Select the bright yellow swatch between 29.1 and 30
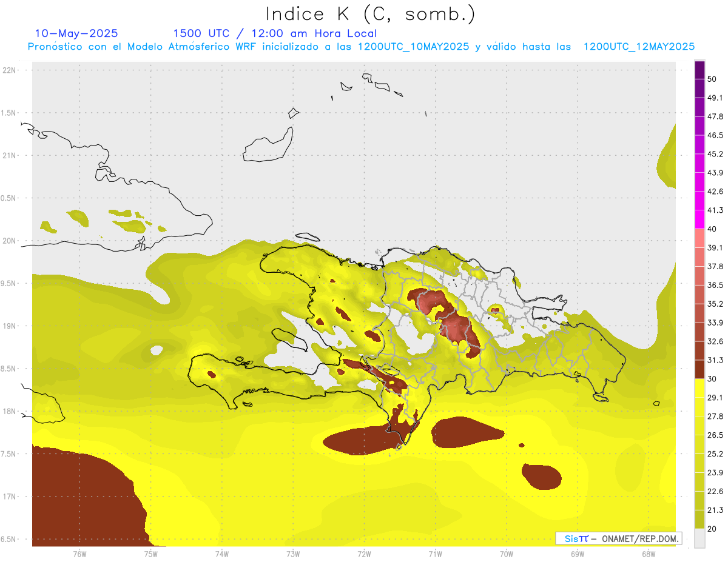This screenshot has height=562, width=728. (700, 388)
